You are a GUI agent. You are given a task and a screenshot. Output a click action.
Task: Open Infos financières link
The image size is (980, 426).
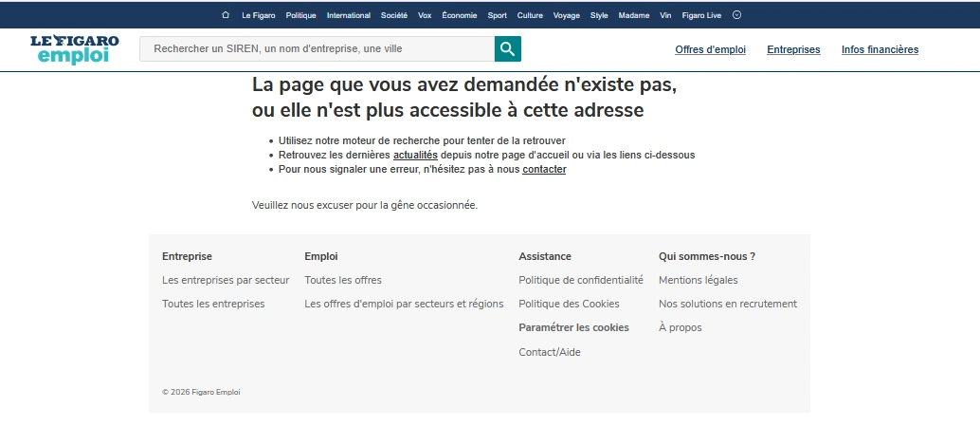coord(880,49)
